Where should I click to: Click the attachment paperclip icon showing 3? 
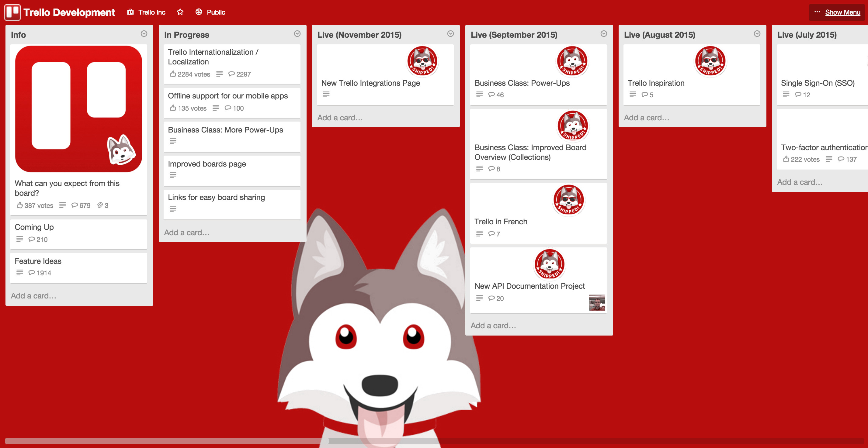[100, 205]
